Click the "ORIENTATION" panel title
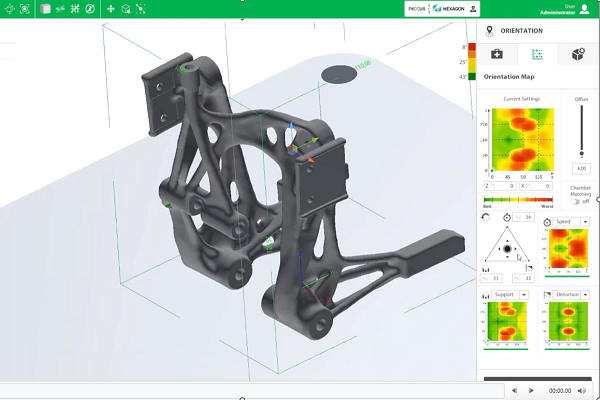Viewport: 600px width, 400px height. tap(522, 31)
